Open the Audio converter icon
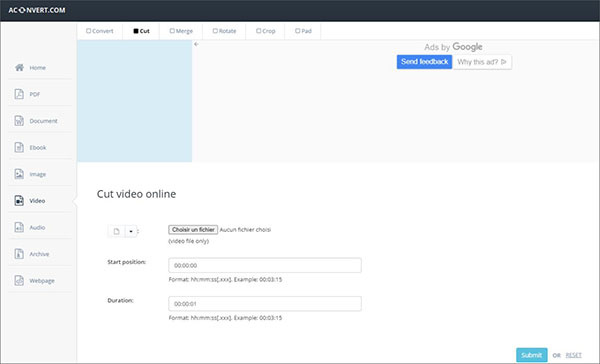Screen dimensions: 600x364 click(x=19, y=227)
